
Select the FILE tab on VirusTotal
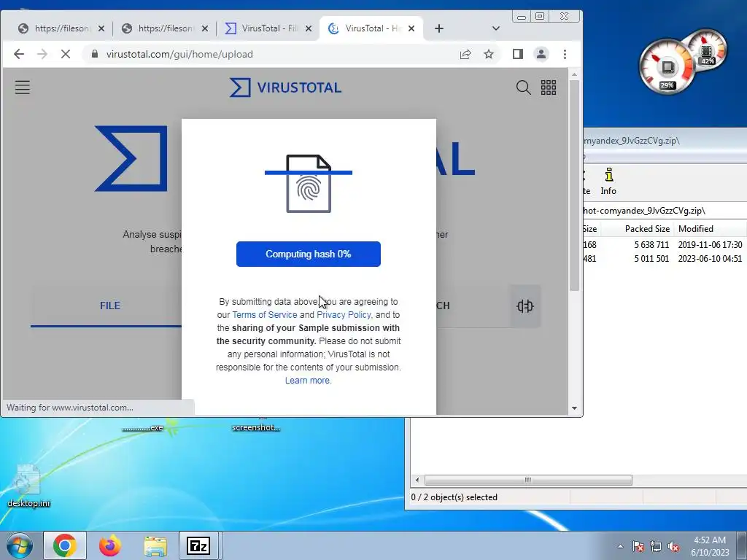[x=110, y=306]
